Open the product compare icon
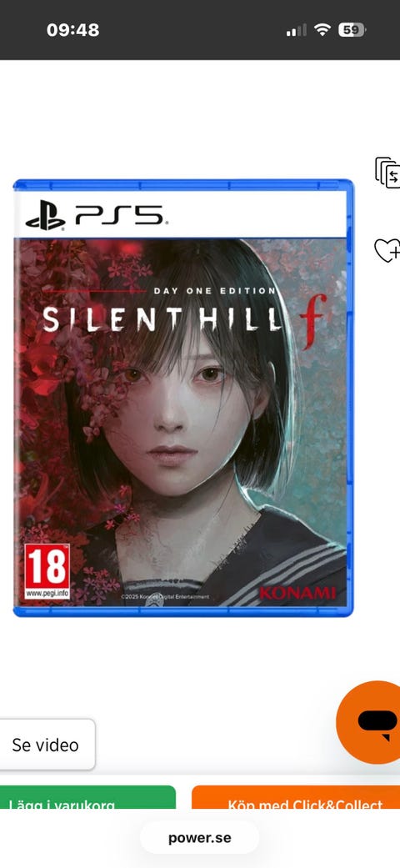Viewport: 400px width, 868px height. point(387,172)
